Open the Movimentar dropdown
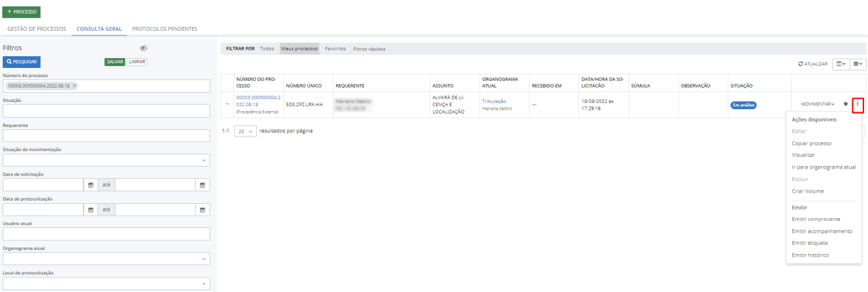This screenshot has width=868, height=292. tap(817, 104)
